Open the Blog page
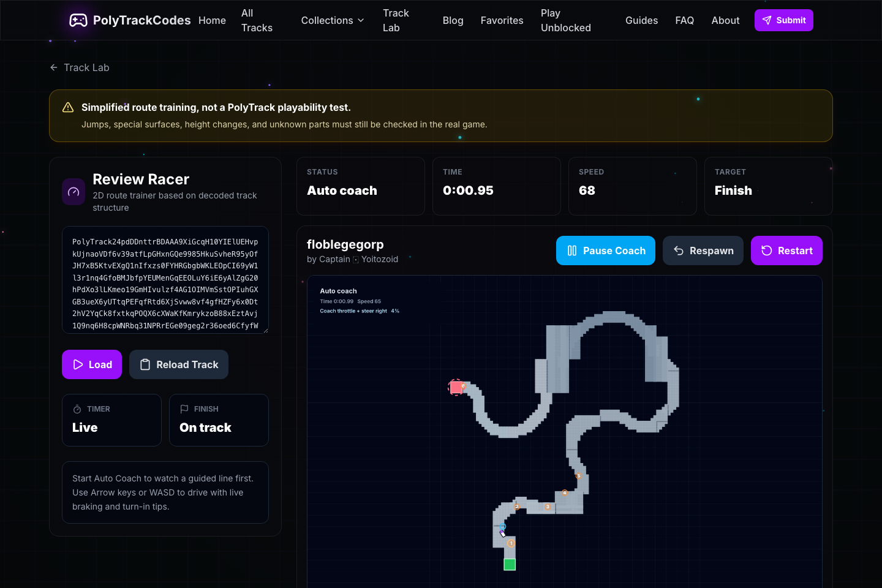Screen dimensions: 882x588 point(453,20)
